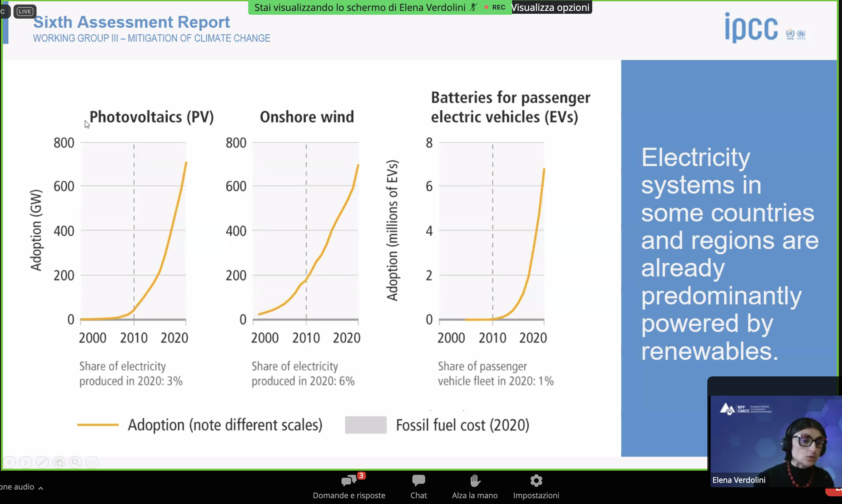
Task: Click the see-all-slides icon in slide toolbar
Action: click(x=59, y=462)
